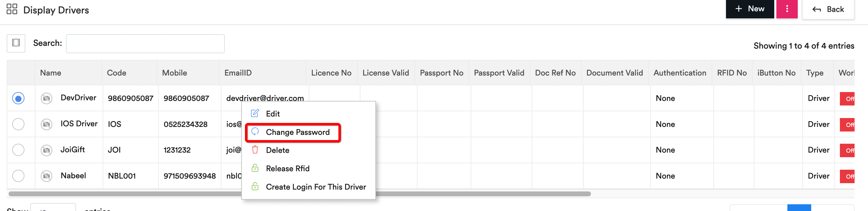The image size is (868, 211).
Task: Open the show entries count dropdown
Action: pyautogui.click(x=53, y=208)
